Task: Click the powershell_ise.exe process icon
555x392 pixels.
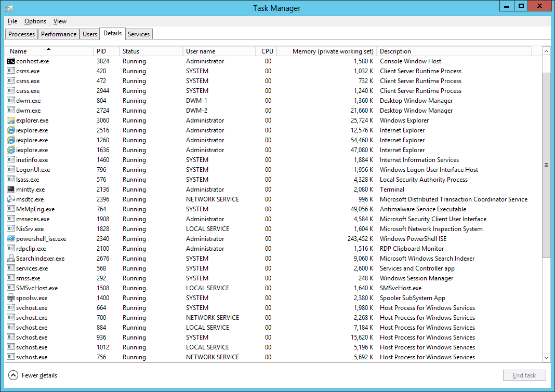Action: [x=11, y=239]
